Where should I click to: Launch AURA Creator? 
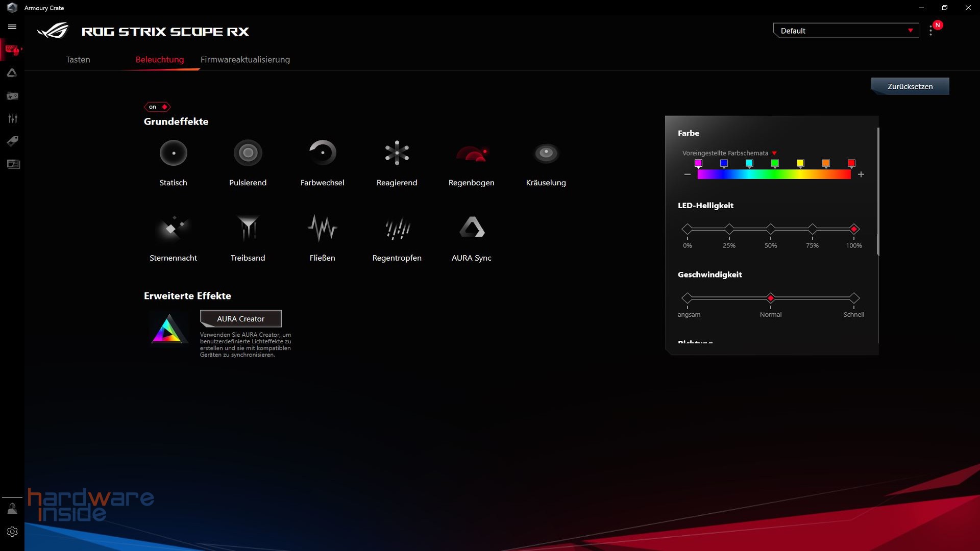coord(240,318)
